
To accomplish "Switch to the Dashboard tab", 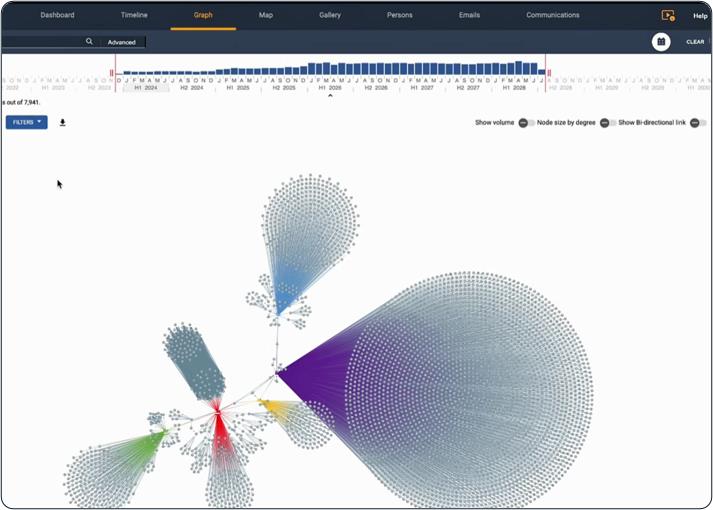I will click(57, 15).
